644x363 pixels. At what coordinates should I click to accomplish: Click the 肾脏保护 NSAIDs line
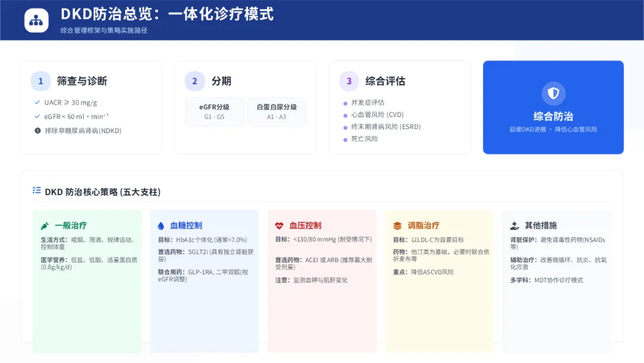pyautogui.click(x=558, y=244)
